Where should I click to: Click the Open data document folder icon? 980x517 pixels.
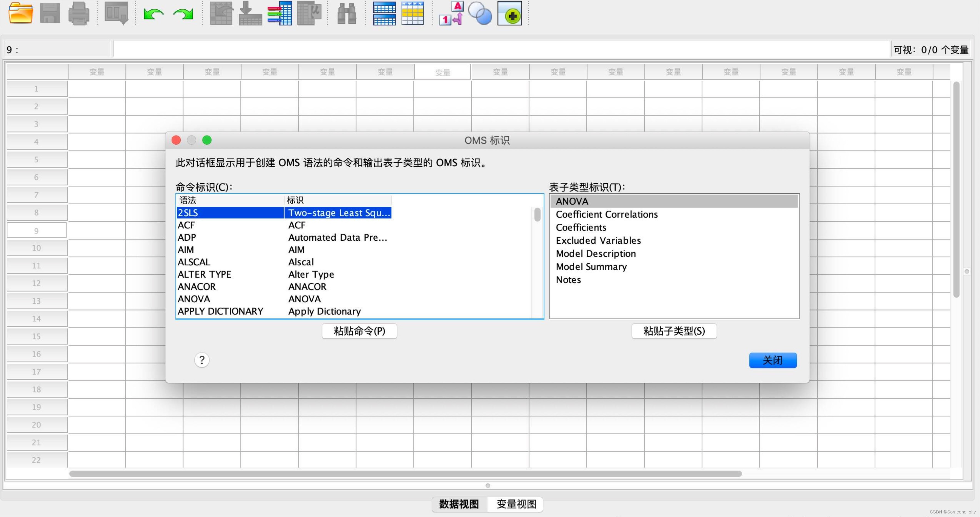point(21,13)
